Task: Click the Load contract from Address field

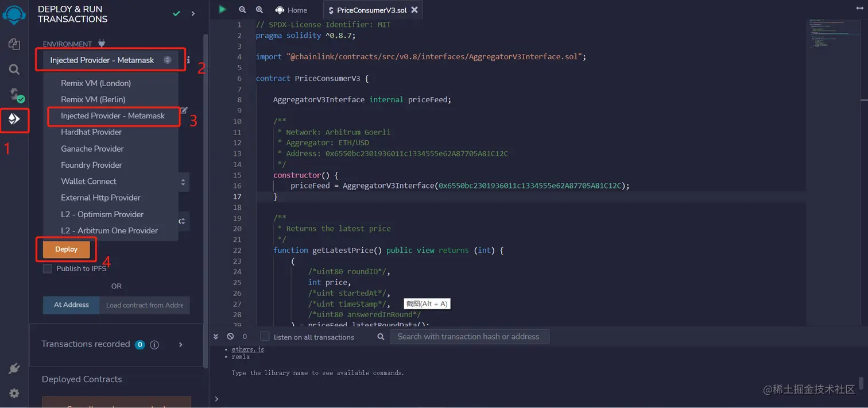Action: click(145, 305)
